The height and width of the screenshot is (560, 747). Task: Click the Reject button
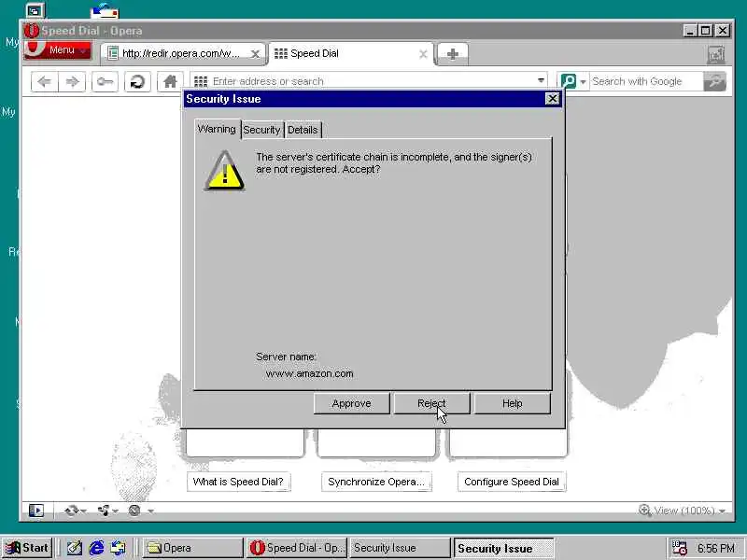(431, 403)
